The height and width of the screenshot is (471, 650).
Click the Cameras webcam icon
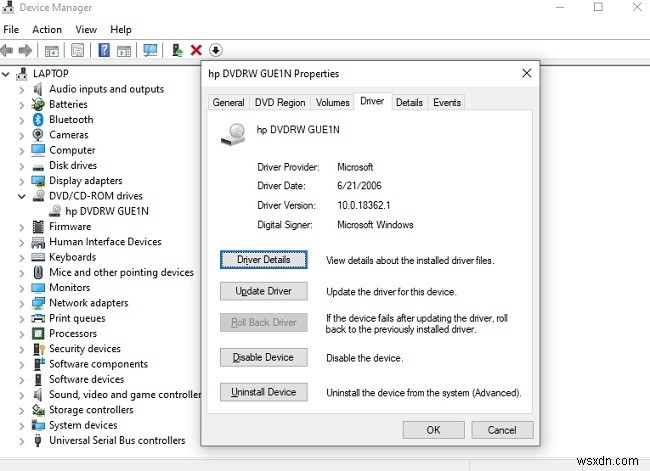(x=38, y=135)
